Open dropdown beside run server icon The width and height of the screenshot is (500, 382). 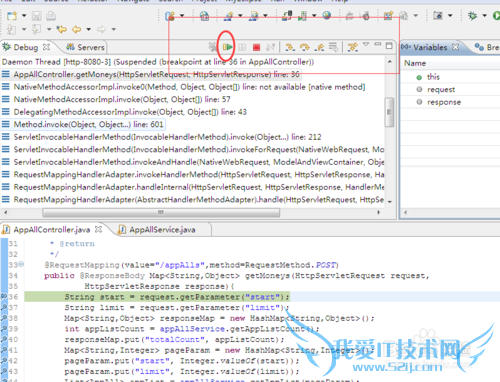click(314, 16)
